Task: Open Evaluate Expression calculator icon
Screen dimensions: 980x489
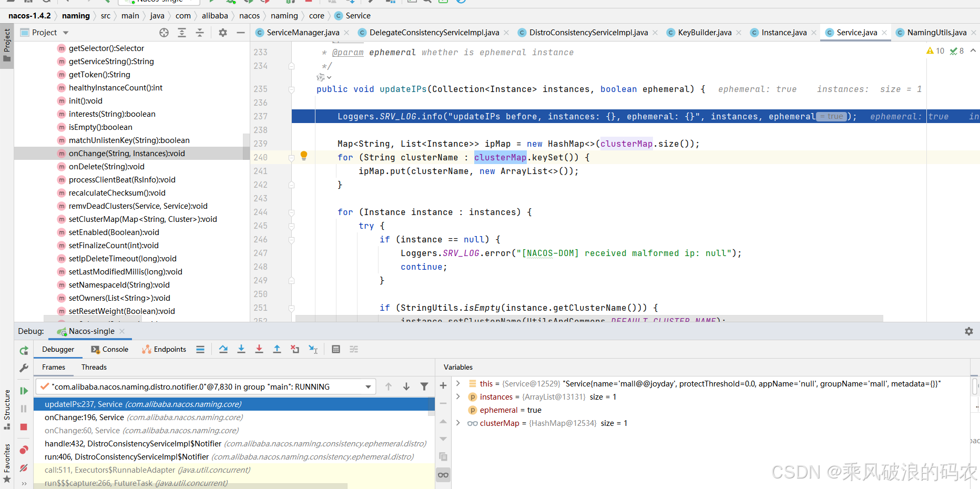Action: pyautogui.click(x=336, y=349)
